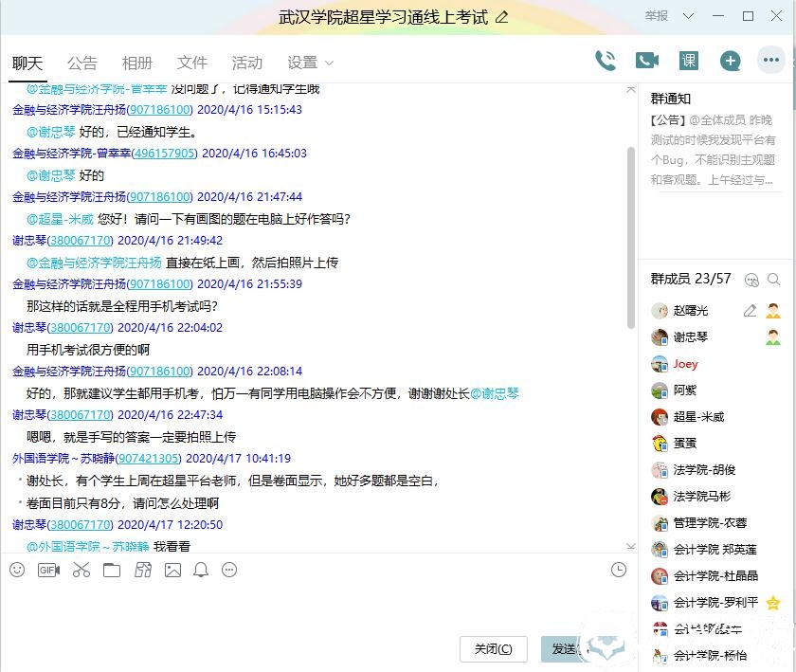Click the 举报 report link
796x672 pixels.
coord(656,16)
